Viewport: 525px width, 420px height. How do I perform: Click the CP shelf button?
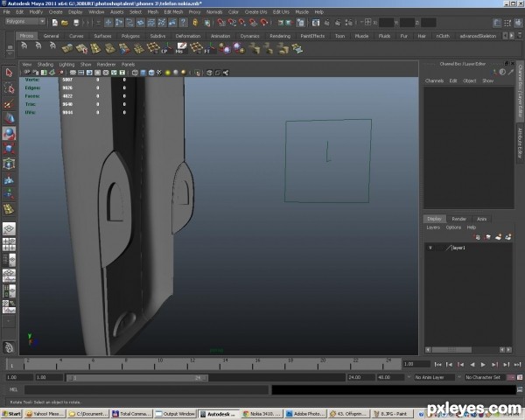166,48
